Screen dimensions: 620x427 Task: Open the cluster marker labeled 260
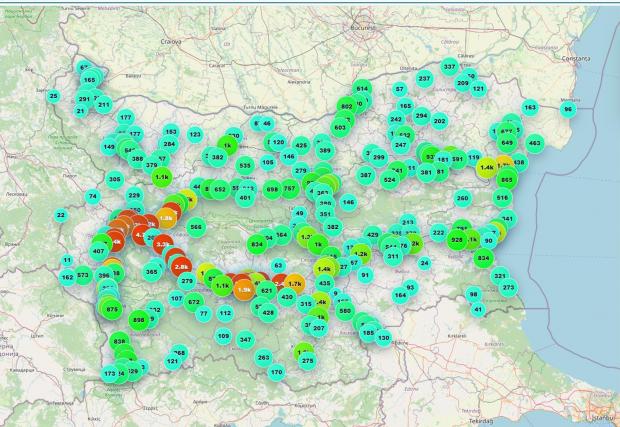(462, 198)
